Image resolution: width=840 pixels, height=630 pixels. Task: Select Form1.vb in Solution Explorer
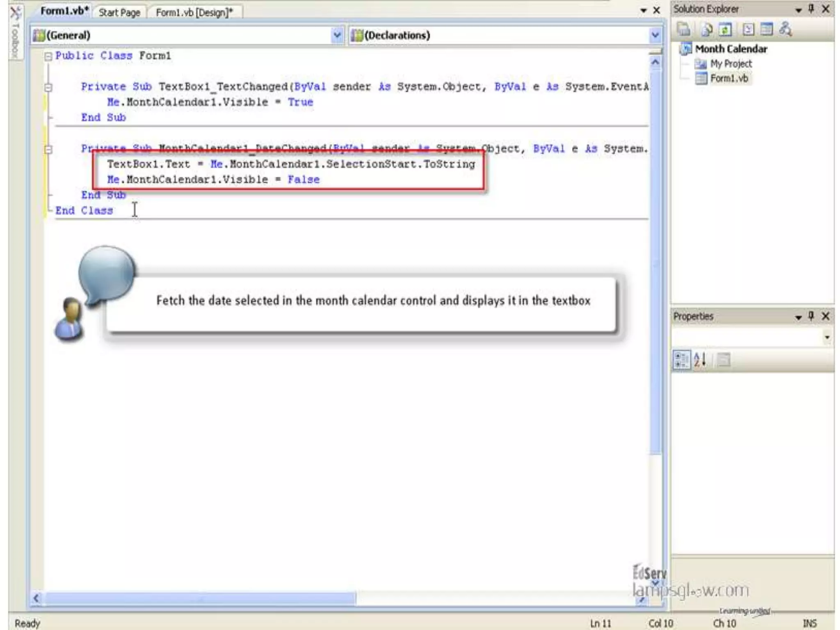(x=729, y=78)
